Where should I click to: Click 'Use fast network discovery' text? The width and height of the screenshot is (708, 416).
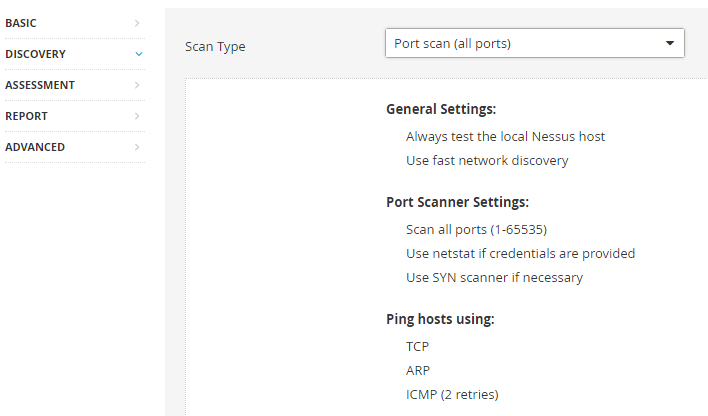(487, 160)
